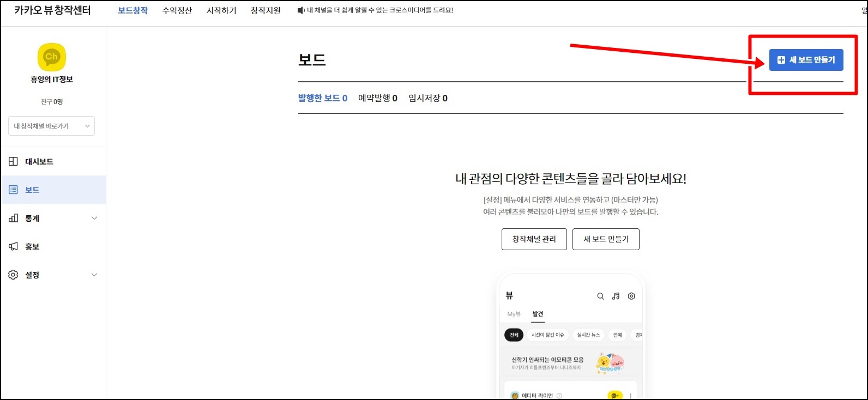Select the 실시간 뉴스 chip

pyautogui.click(x=588, y=335)
